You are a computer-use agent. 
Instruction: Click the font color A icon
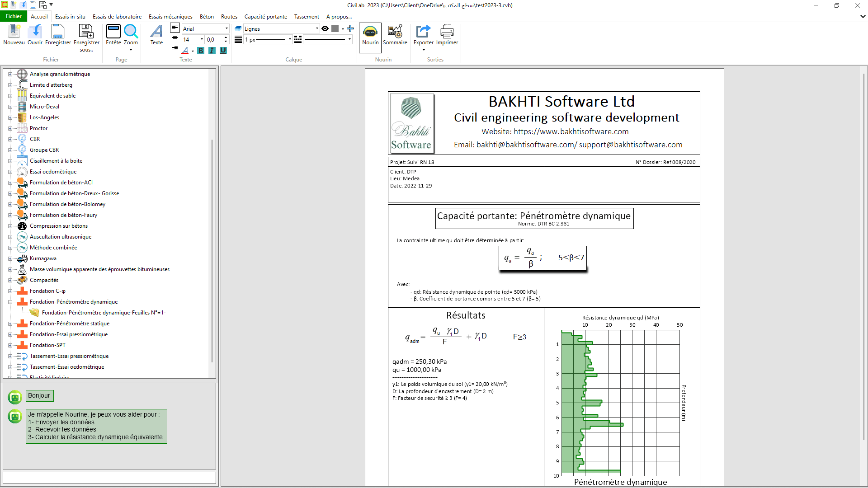pos(185,51)
